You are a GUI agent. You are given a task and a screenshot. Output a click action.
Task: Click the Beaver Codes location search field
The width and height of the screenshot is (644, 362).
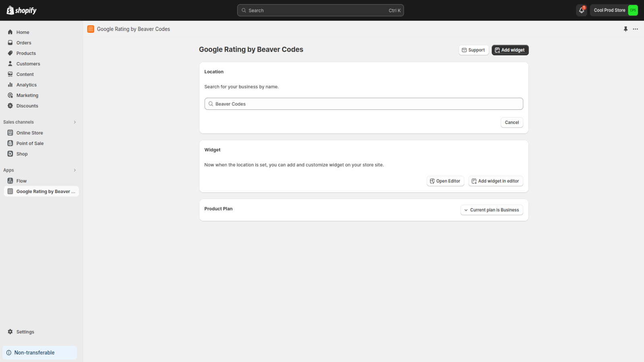coord(363,104)
